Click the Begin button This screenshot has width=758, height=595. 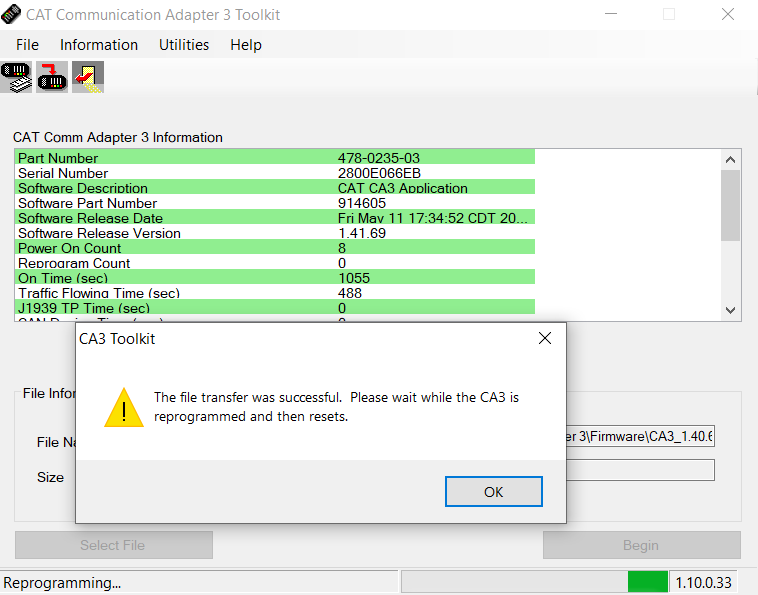641,545
